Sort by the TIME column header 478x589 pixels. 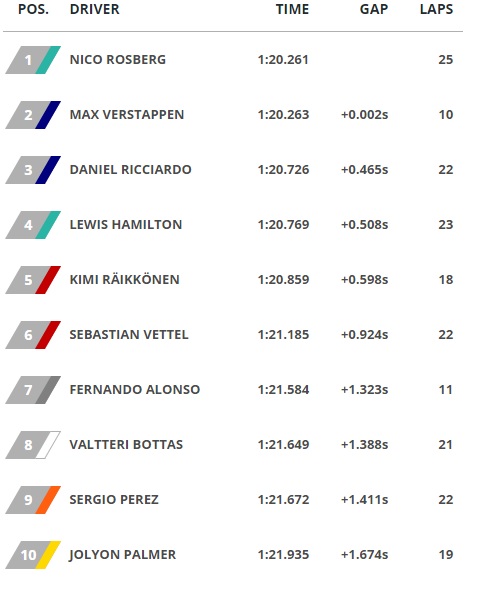292,9
